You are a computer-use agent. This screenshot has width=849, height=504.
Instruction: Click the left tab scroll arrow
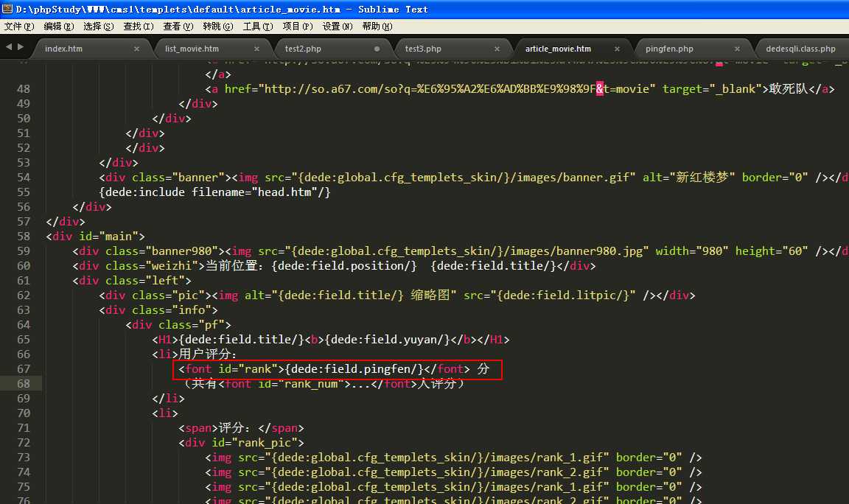click(9, 47)
